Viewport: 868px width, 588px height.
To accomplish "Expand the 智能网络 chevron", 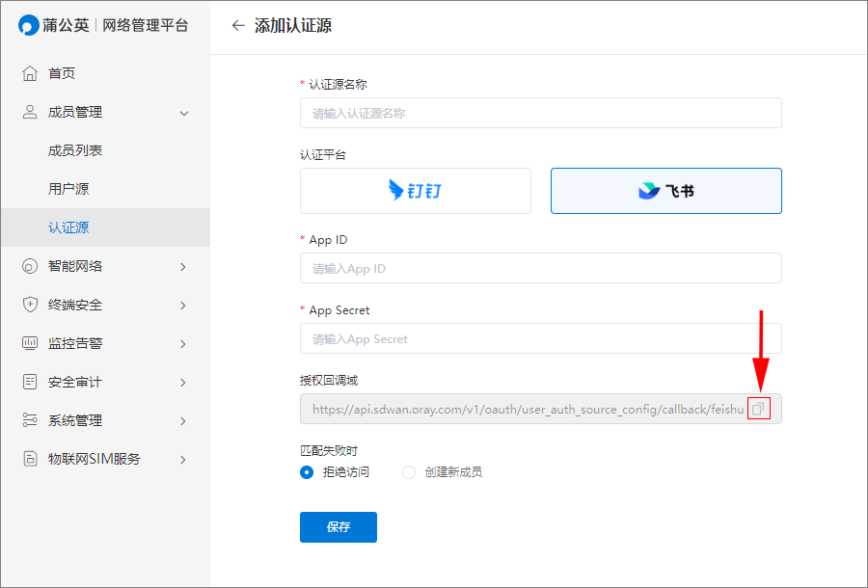I will click(183, 267).
